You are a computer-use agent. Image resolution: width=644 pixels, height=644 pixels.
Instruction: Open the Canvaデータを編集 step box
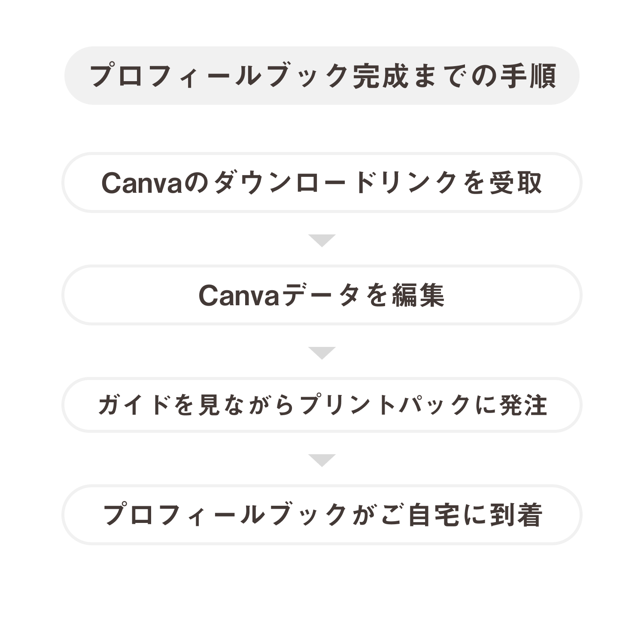(322, 295)
